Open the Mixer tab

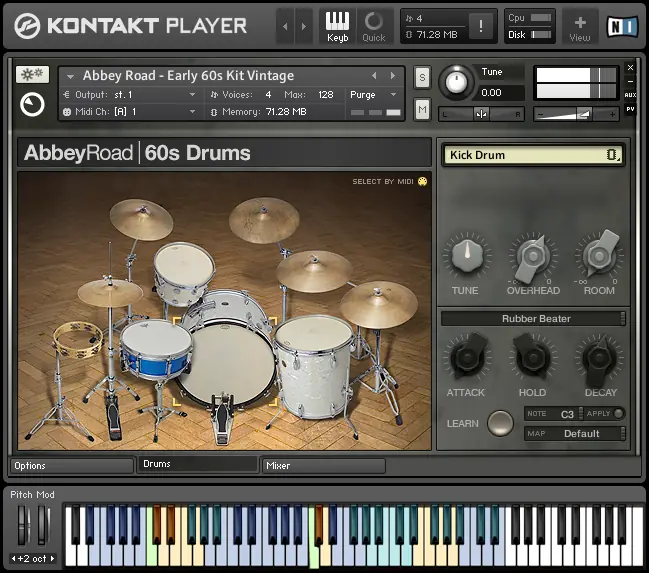[x=324, y=465]
